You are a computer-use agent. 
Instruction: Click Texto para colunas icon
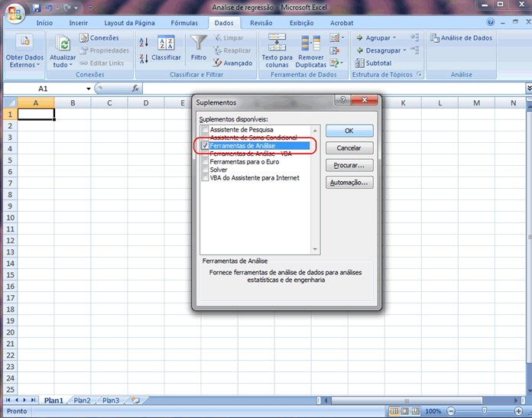(276, 43)
